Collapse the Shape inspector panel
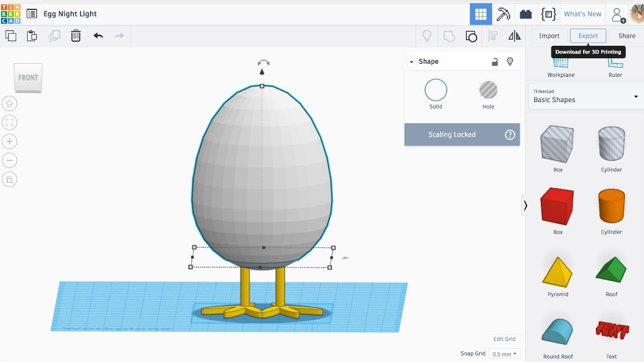This screenshot has width=644, height=362. [412, 62]
